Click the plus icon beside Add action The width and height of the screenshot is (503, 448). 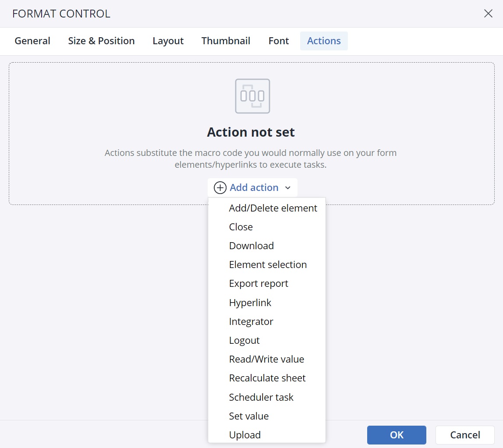[220, 187]
